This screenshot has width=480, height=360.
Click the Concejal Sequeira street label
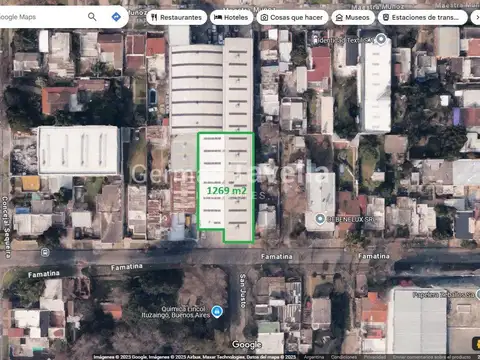click(x=6, y=227)
